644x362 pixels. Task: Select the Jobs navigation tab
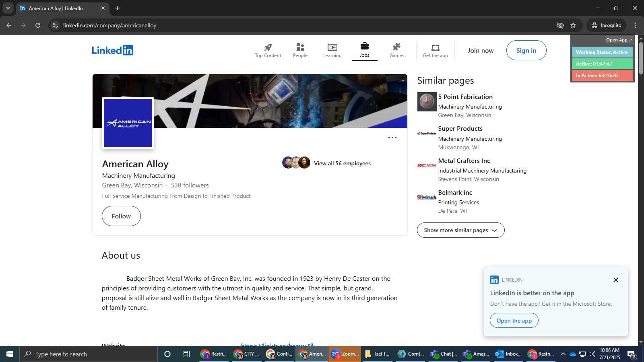[365, 50]
